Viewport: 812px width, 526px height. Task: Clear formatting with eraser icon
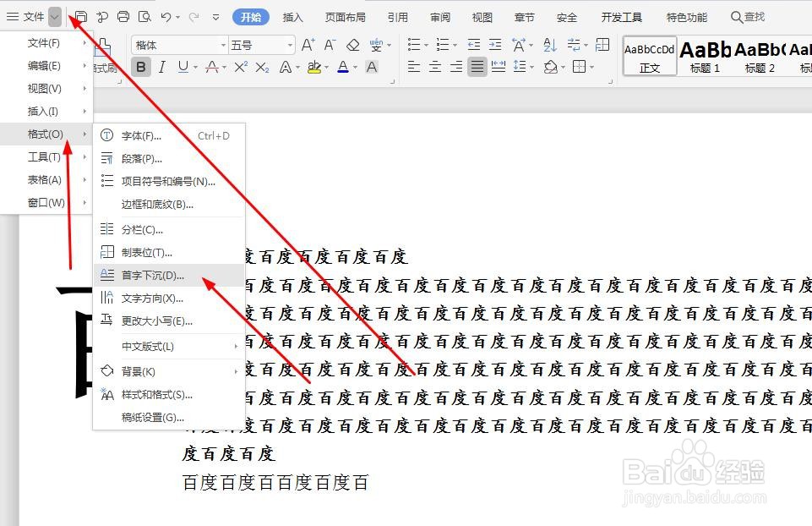click(352, 45)
